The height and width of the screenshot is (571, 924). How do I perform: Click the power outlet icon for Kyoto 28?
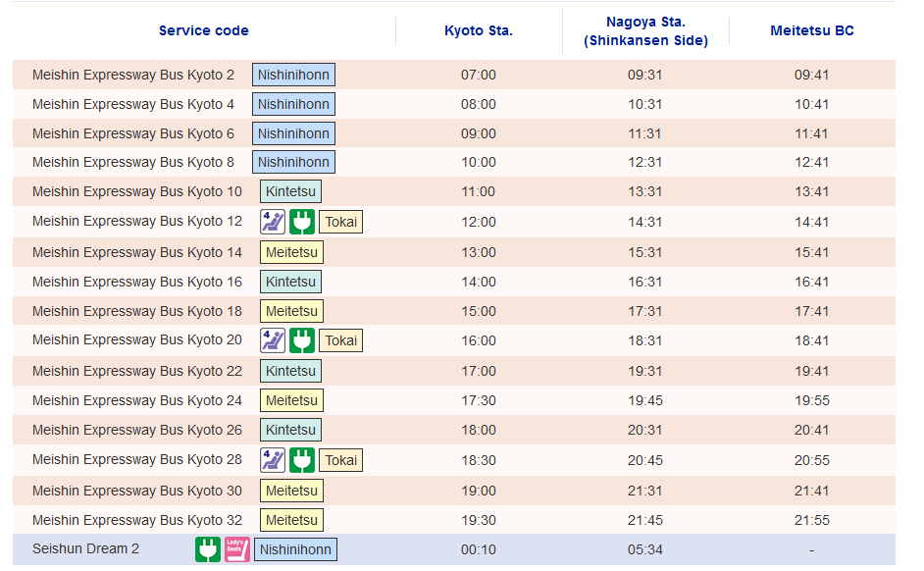coord(302,460)
